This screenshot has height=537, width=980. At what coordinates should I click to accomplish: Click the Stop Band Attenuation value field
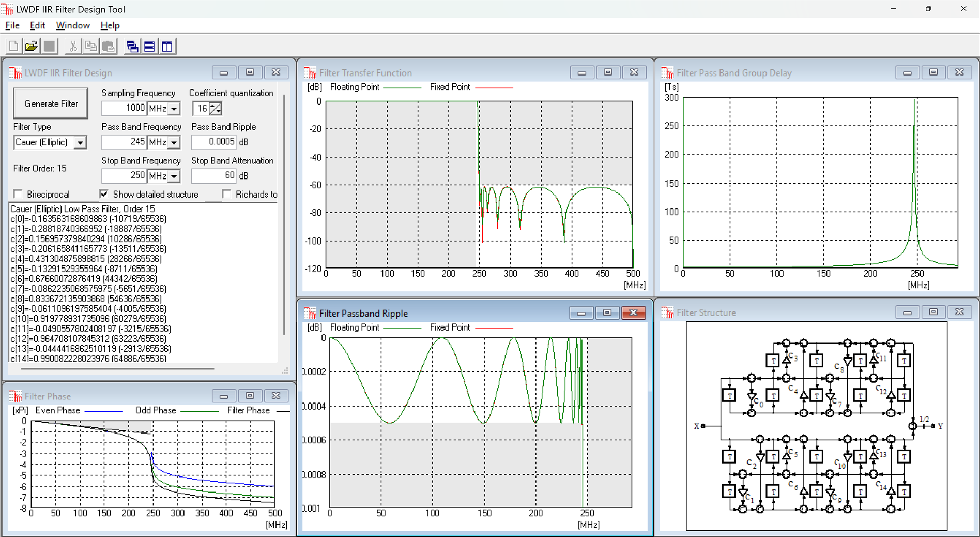(x=214, y=176)
